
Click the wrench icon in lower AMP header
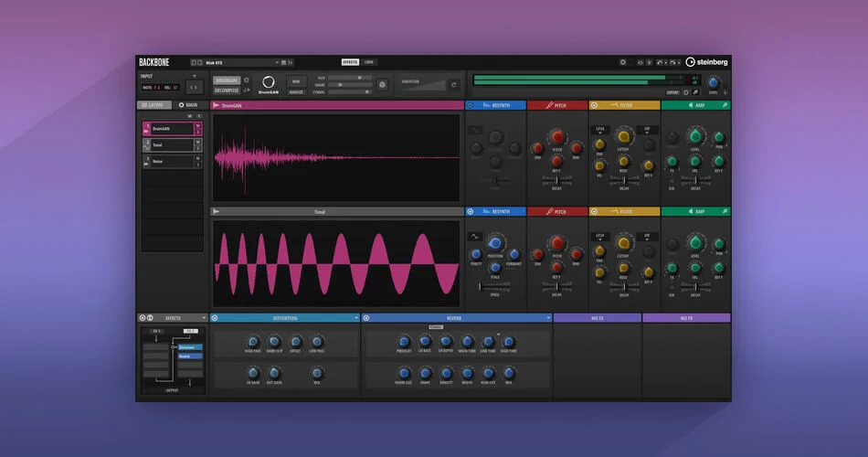[725, 212]
